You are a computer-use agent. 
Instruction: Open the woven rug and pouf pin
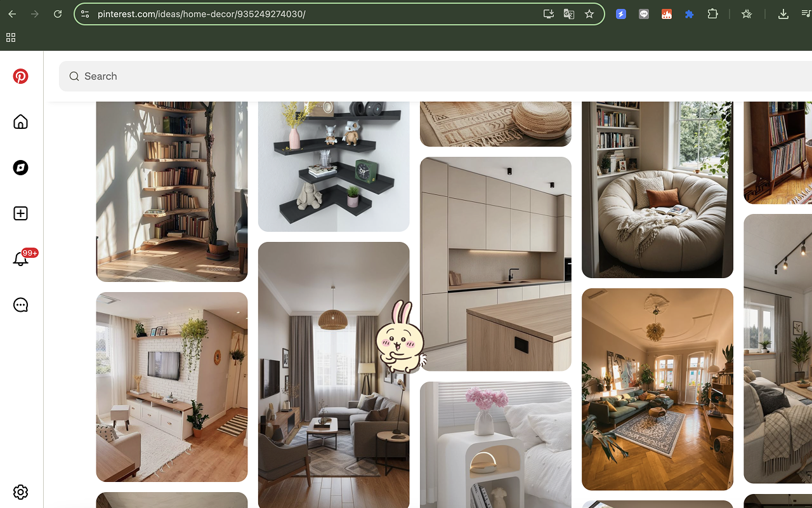495,124
